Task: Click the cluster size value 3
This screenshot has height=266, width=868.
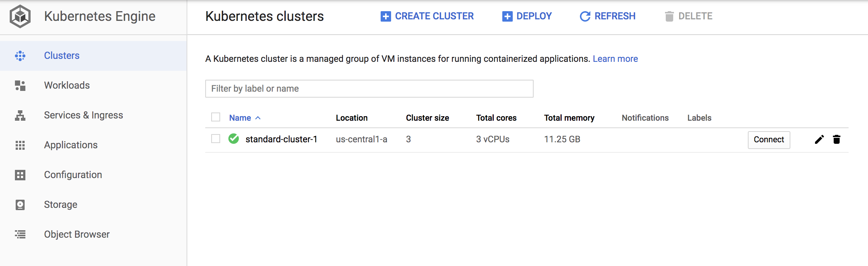Action: coord(408,139)
